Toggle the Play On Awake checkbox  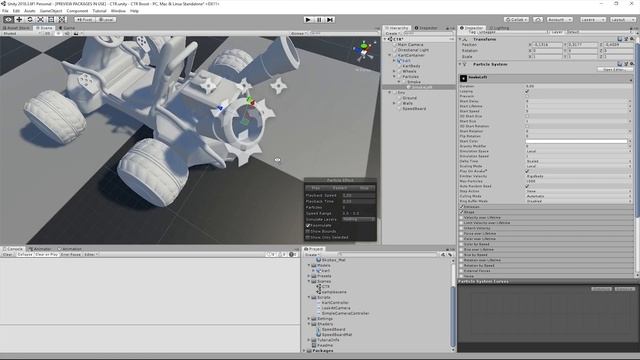tap(527, 171)
